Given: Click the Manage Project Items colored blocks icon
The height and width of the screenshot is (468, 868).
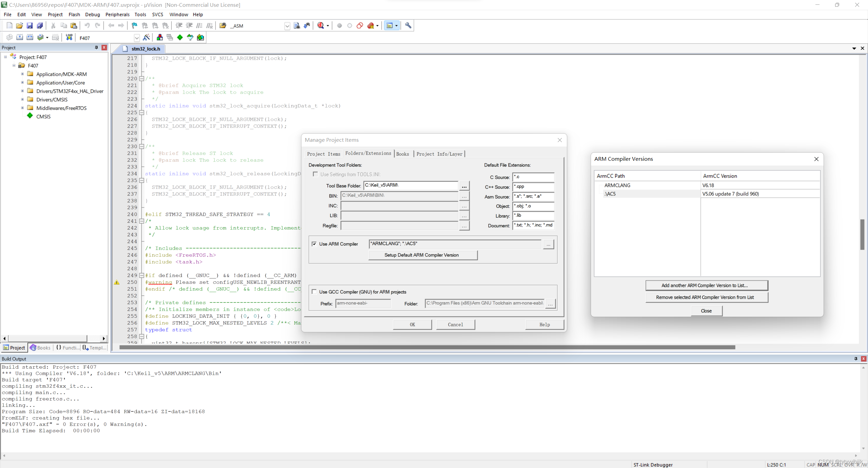Looking at the screenshot, I should pyautogui.click(x=160, y=37).
